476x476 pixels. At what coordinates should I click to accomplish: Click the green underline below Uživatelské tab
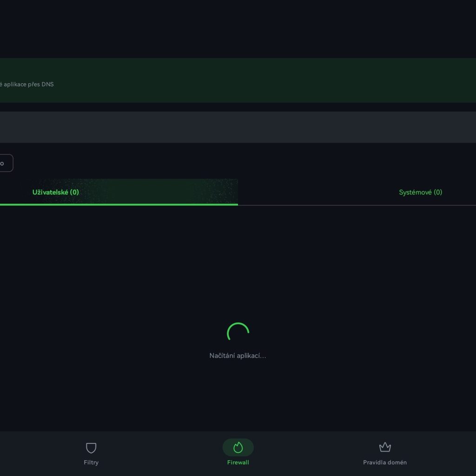(119, 204)
